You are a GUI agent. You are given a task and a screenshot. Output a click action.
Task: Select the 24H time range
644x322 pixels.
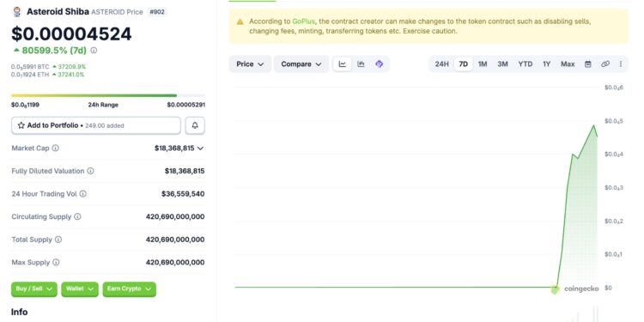(x=442, y=64)
